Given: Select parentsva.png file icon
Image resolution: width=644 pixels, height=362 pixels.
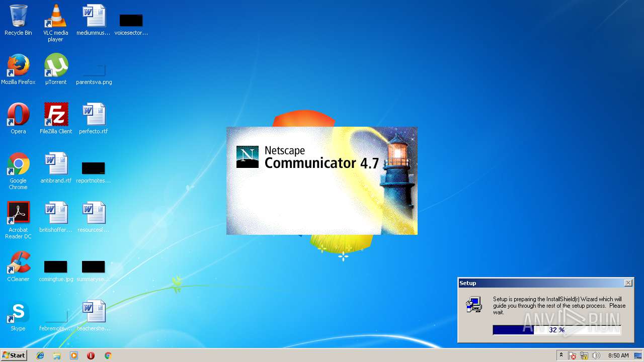Looking at the screenshot, I should tap(94, 73).
